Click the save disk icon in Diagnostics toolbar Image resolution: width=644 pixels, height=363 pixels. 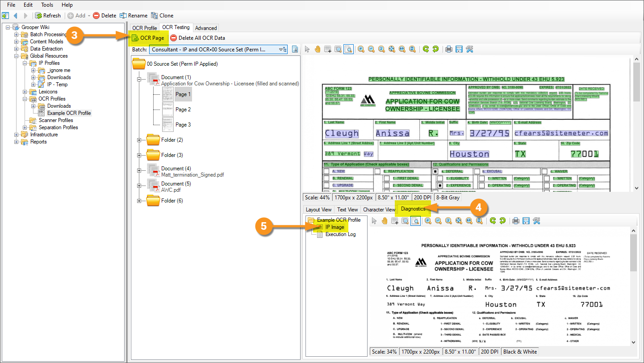click(x=527, y=220)
